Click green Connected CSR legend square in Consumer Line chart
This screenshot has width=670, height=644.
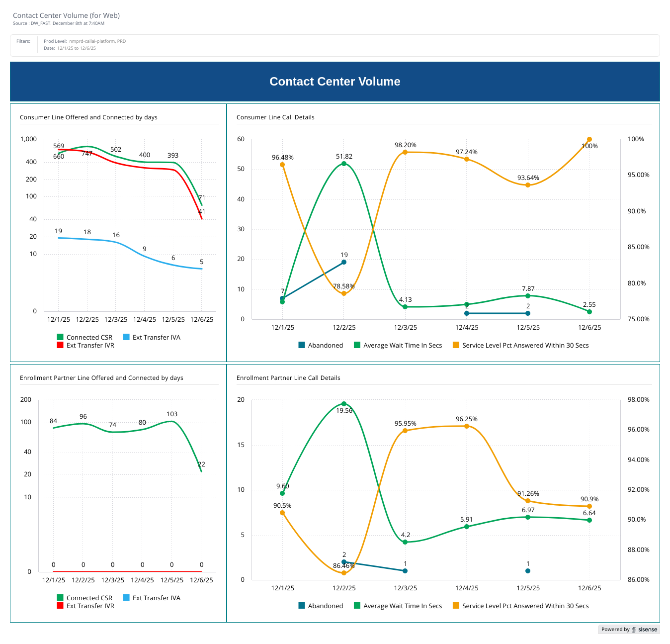[x=60, y=337]
